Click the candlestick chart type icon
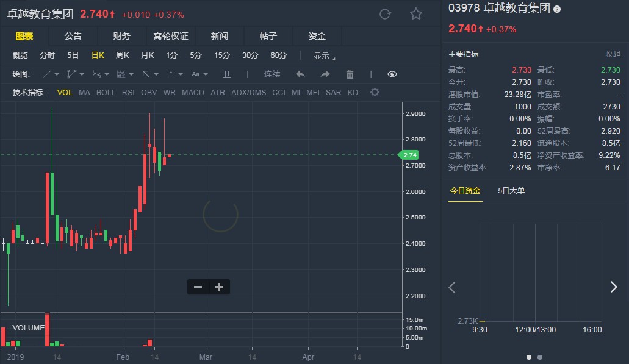Viewport: 629px width, 364px height. pos(226,74)
